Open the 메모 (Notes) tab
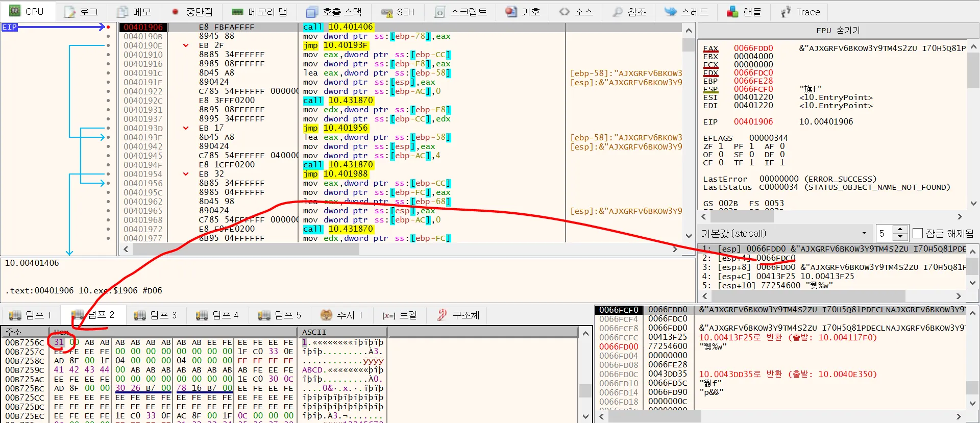Viewport: 980px width, 423px height. [134, 12]
